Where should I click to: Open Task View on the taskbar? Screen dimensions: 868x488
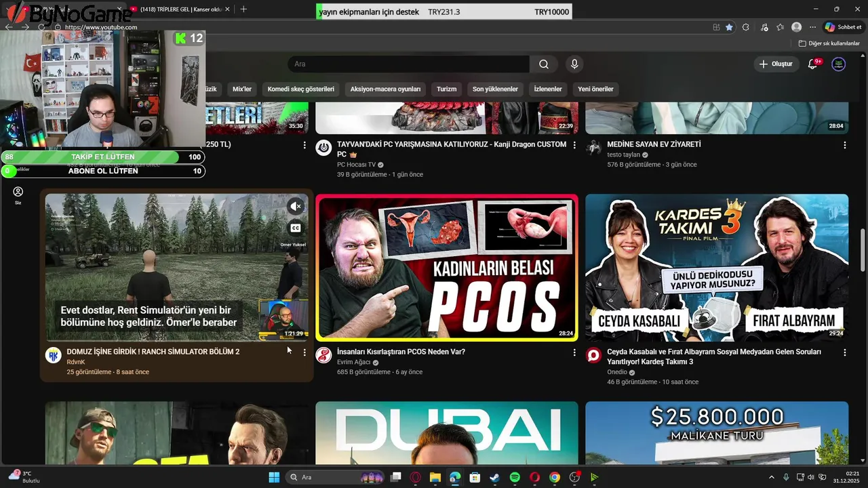(396, 477)
